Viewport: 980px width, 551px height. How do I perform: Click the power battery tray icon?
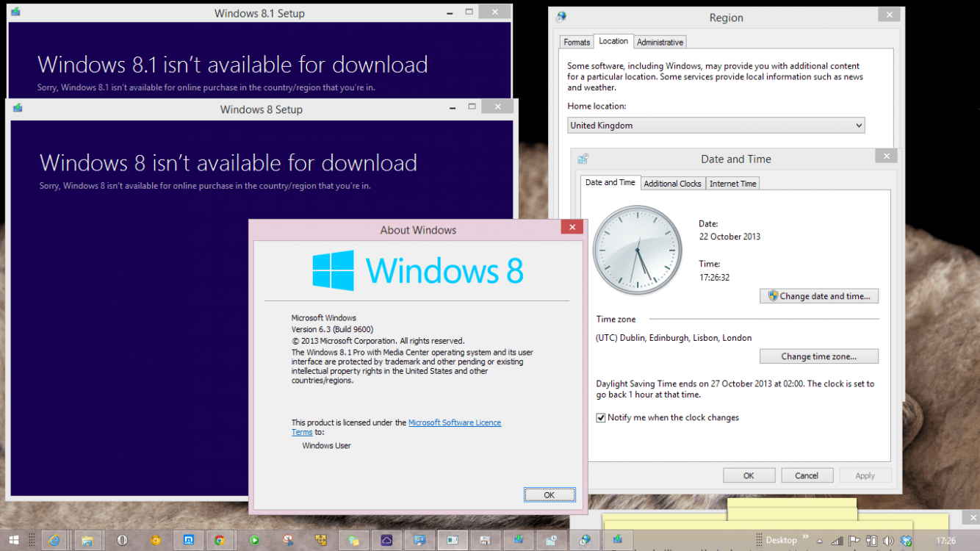[x=872, y=540]
